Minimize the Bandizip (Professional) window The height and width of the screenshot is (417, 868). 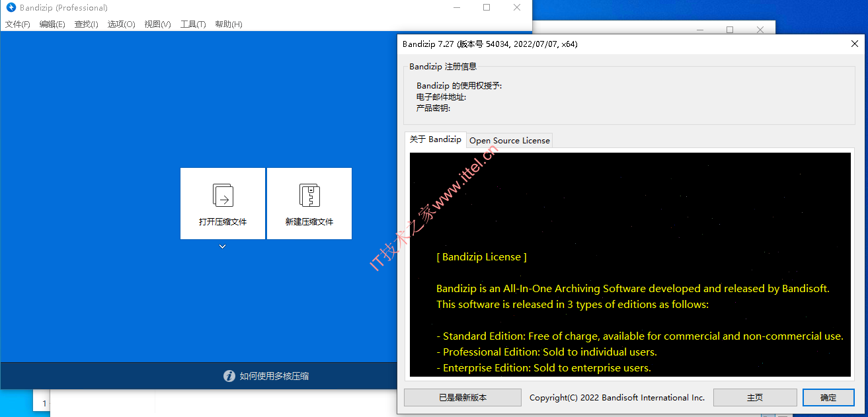tap(457, 8)
